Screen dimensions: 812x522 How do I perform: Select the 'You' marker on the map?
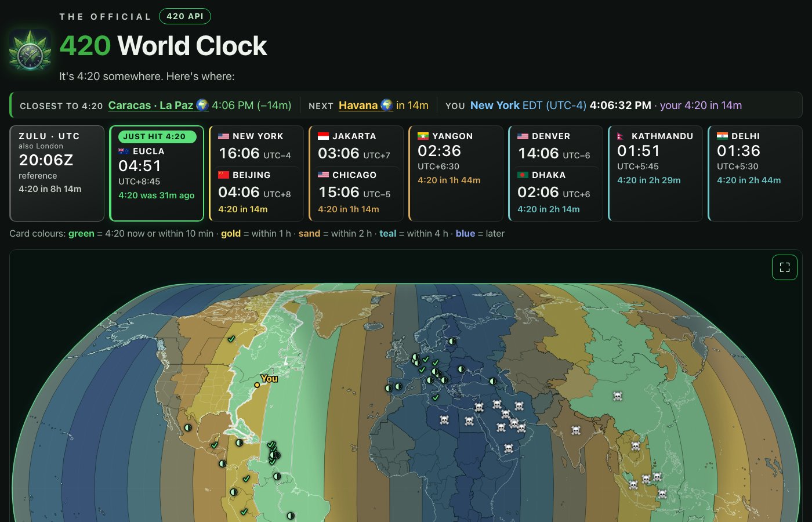(257, 385)
